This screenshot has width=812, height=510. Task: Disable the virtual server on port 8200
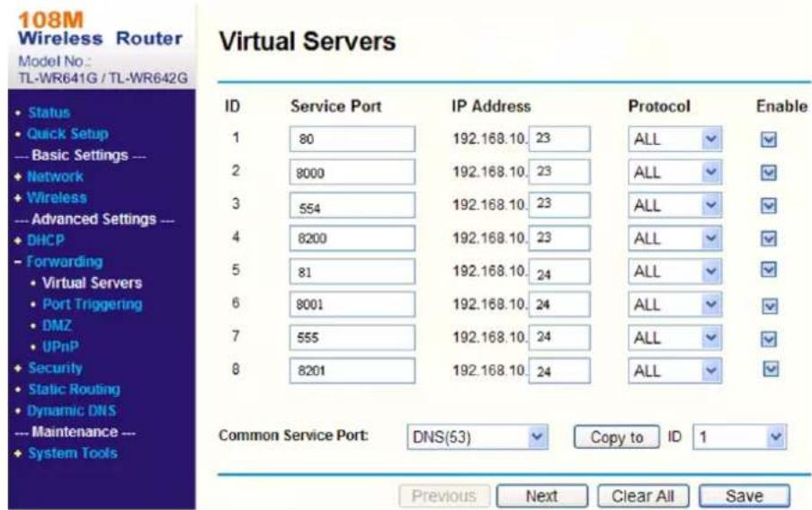(x=769, y=238)
